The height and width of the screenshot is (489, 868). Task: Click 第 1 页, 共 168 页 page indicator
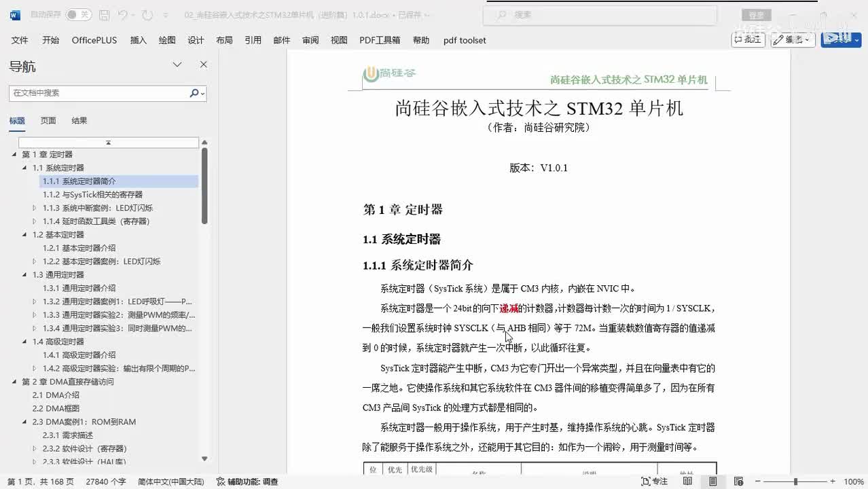pyautogui.click(x=40, y=482)
